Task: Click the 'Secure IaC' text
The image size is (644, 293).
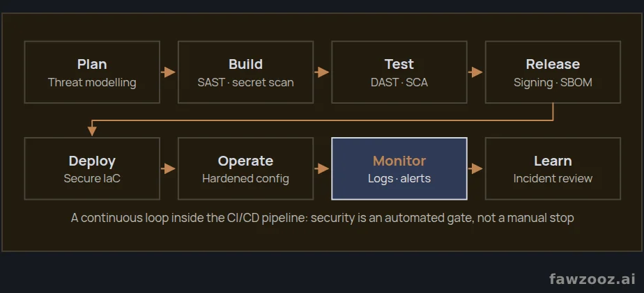Action: coord(92,179)
